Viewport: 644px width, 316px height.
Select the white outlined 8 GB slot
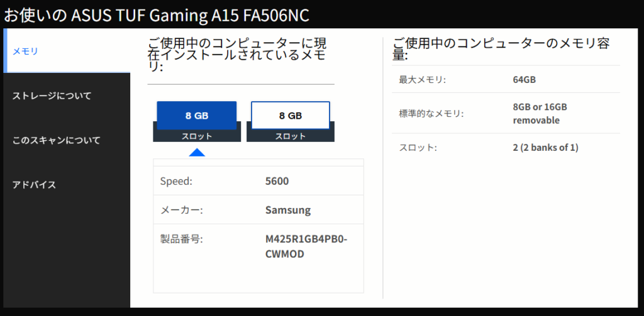[x=291, y=116]
